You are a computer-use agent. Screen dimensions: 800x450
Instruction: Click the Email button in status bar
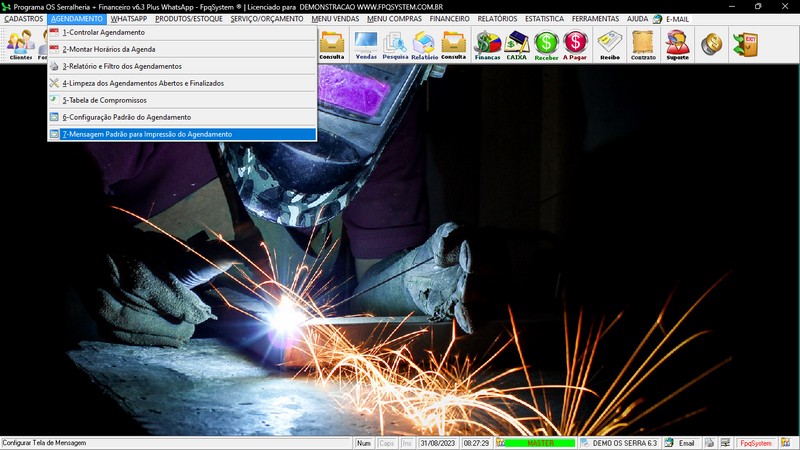pos(681,443)
